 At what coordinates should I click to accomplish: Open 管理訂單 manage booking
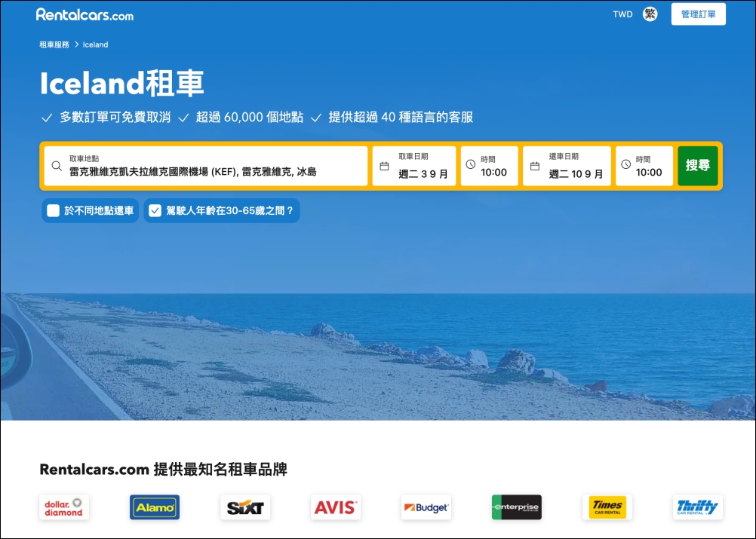698,14
